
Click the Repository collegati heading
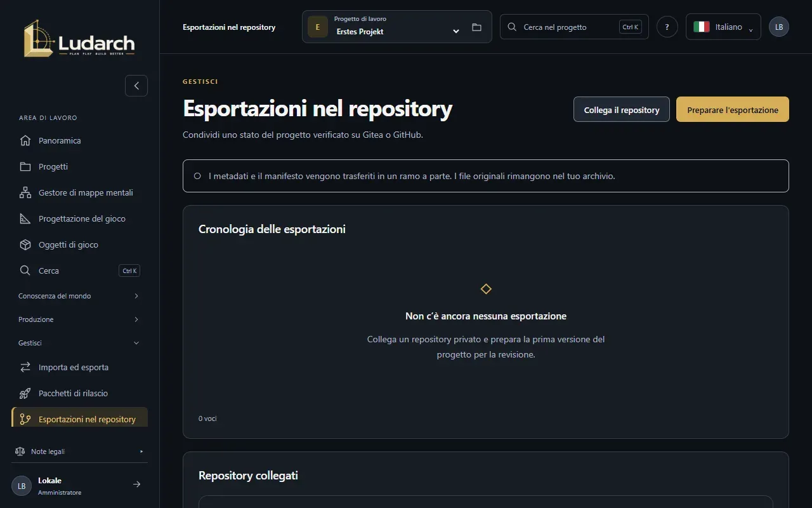coord(248,476)
